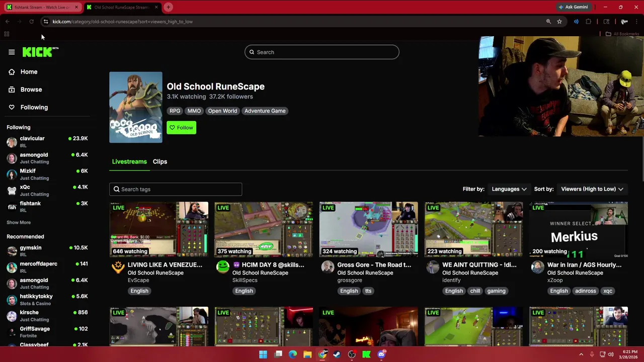The height and width of the screenshot is (362, 644).
Task: Select the Adventure Game tag
Action: coord(265,111)
